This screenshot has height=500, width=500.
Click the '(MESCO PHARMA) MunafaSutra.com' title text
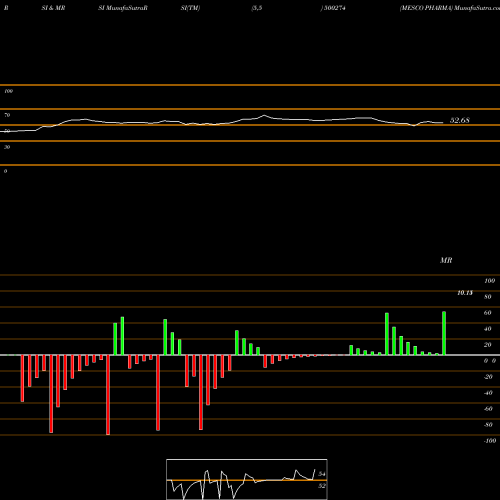(x=450, y=8)
